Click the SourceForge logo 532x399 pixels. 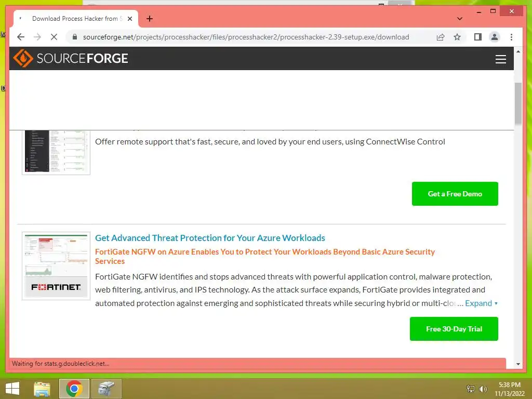click(x=71, y=58)
